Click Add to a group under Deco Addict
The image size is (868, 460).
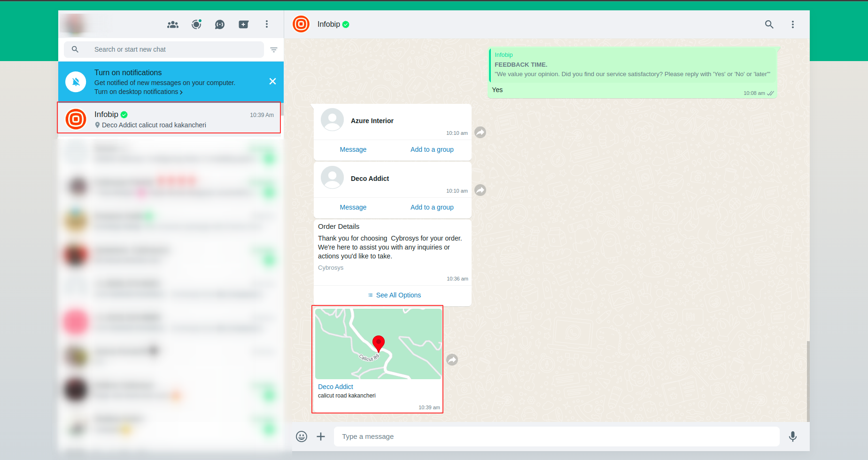[432, 207]
